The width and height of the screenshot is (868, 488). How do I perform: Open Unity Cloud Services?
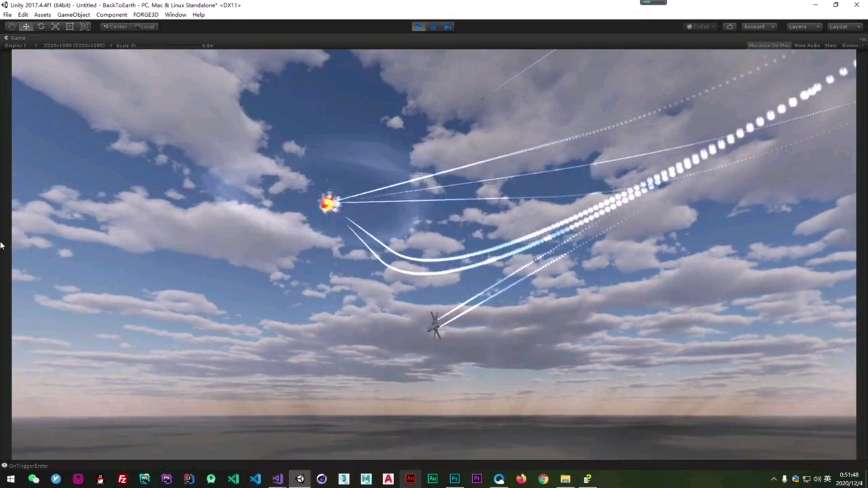tap(730, 26)
